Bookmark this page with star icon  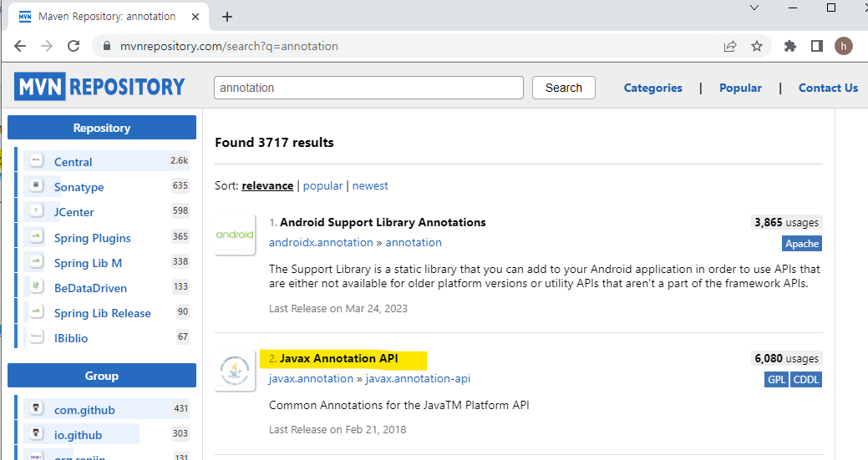757,46
